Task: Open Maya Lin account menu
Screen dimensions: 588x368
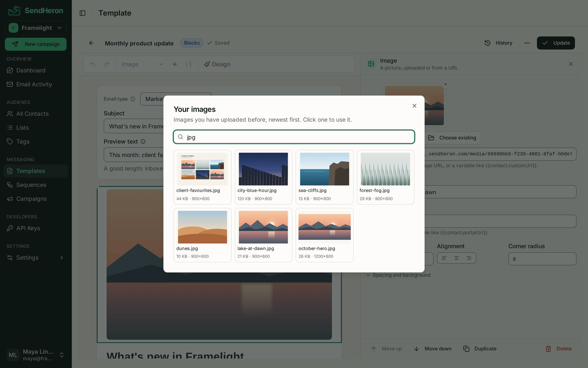Action: (36, 355)
